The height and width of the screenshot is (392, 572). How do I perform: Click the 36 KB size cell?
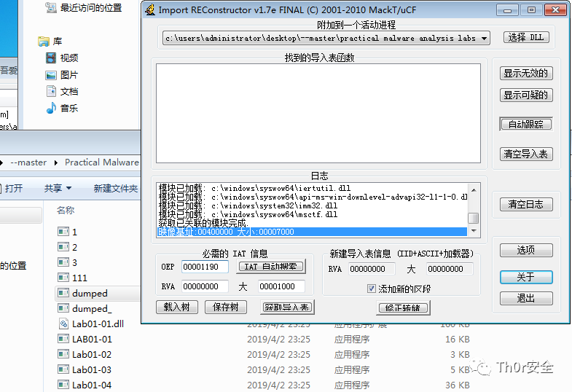[457, 385]
